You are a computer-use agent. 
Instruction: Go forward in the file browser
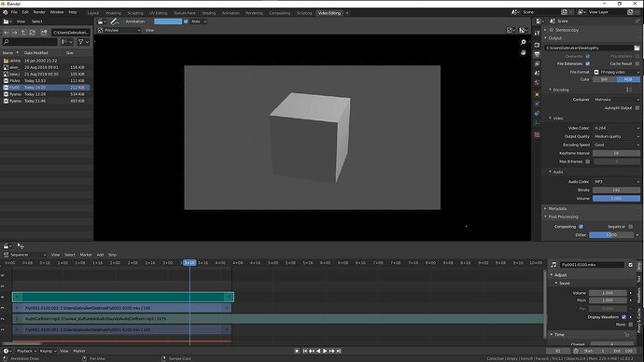[15, 33]
